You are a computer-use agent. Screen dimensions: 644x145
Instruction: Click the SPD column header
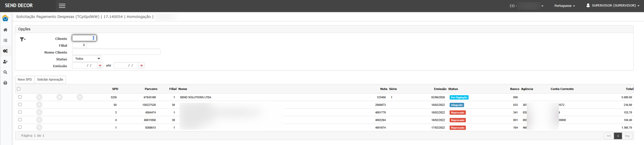pos(115,89)
